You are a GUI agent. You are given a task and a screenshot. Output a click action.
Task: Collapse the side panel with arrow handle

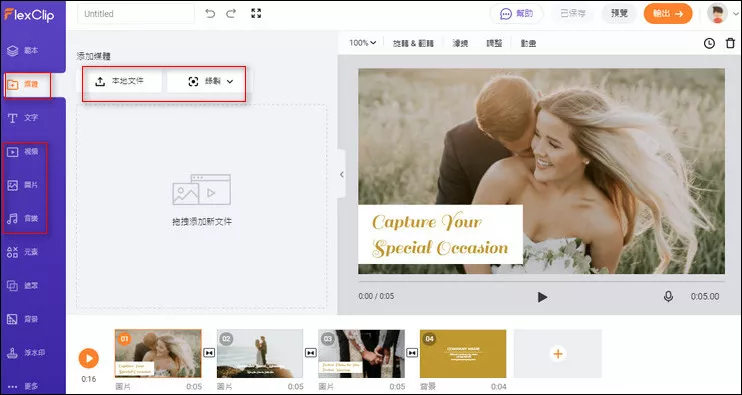[342, 175]
